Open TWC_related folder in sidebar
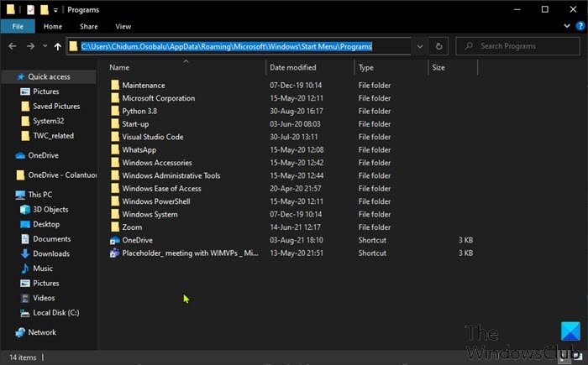Image resolution: width=588 pixels, height=365 pixels. tap(53, 136)
